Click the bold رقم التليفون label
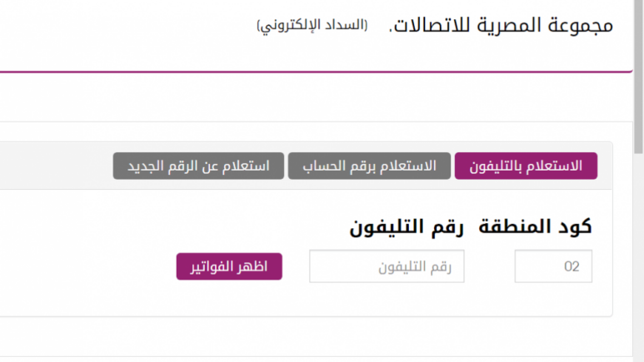Screen dimensions: 644x362 click(x=407, y=227)
